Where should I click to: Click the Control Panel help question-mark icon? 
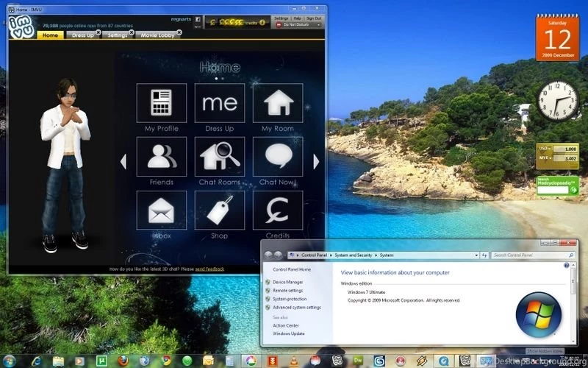tap(566, 265)
